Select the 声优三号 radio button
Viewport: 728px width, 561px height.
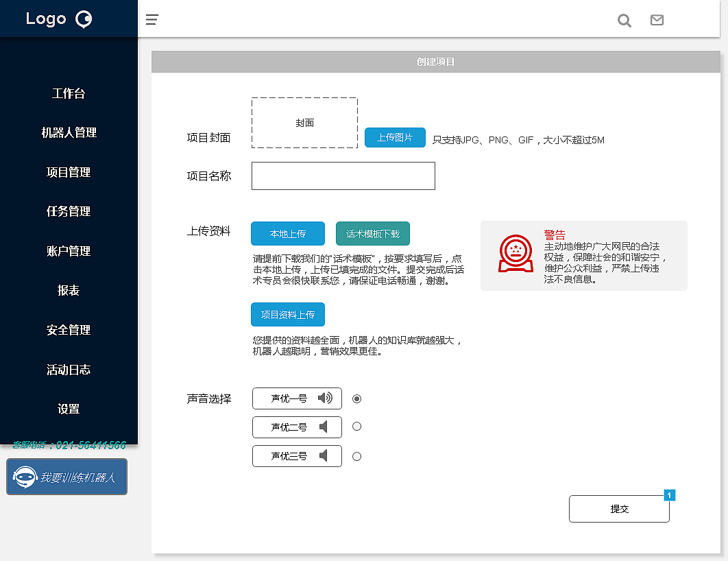point(356,455)
